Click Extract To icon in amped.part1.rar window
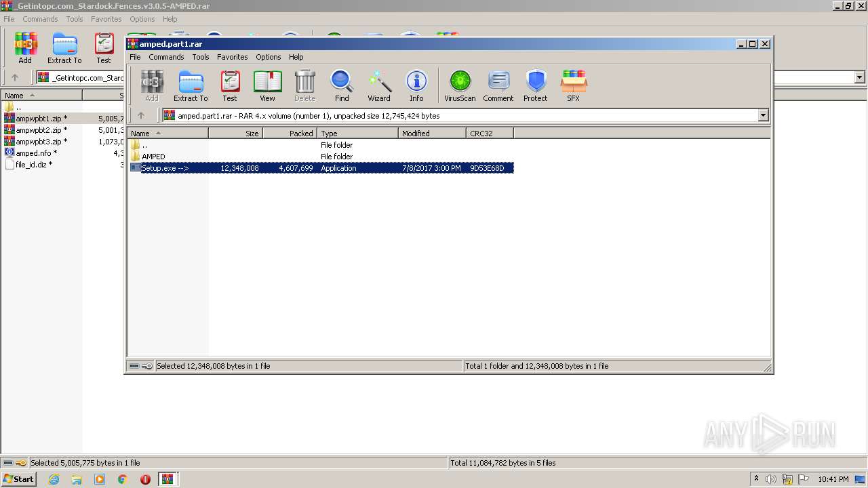This screenshot has height=488, width=868. (x=191, y=86)
